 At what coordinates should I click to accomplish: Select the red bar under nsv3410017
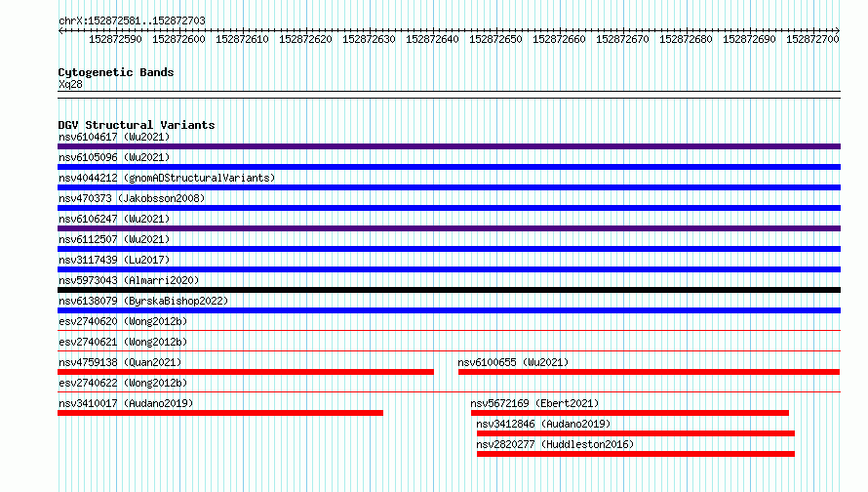pyautogui.click(x=220, y=413)
